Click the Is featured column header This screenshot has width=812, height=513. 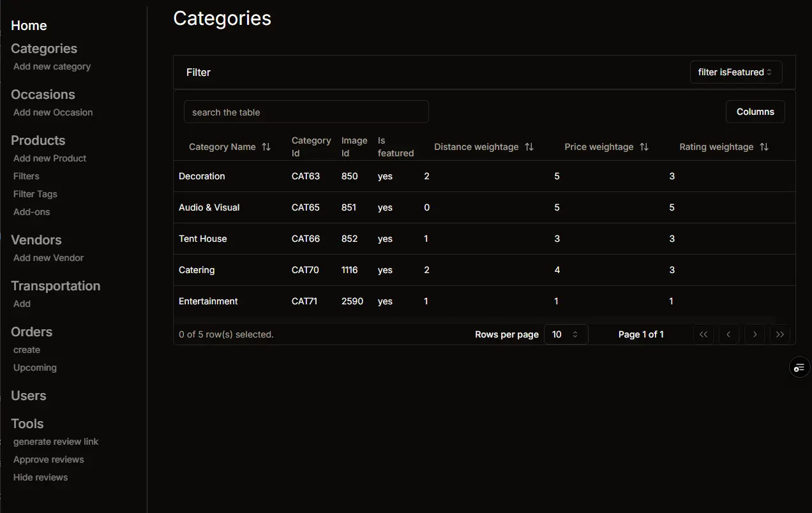(x=396, y=147)
